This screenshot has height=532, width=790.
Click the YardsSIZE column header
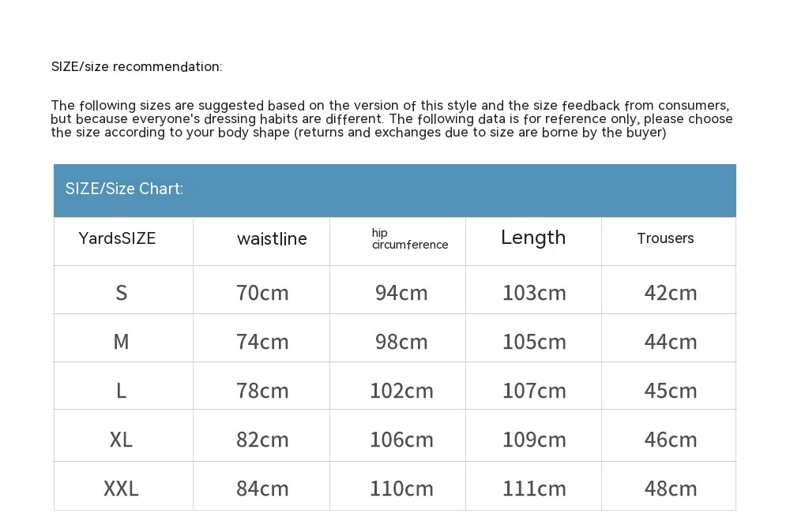point(118,238)
